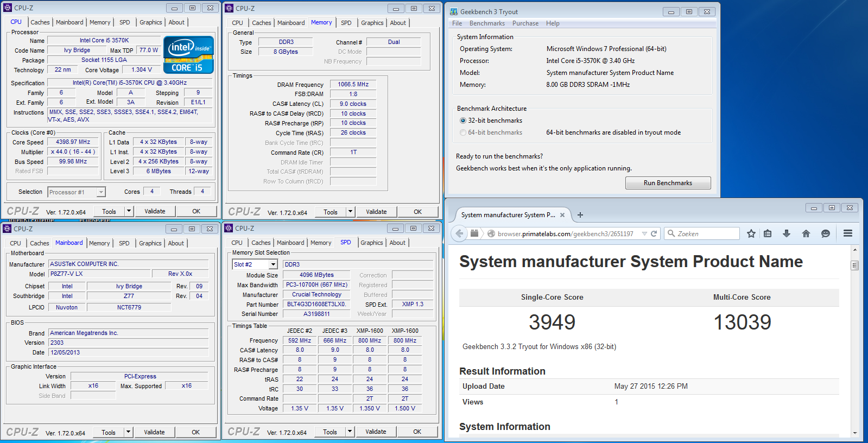868x443 pixels.
Task: Click the Intel Core i5 3570K name field
Action: point(104,40)
